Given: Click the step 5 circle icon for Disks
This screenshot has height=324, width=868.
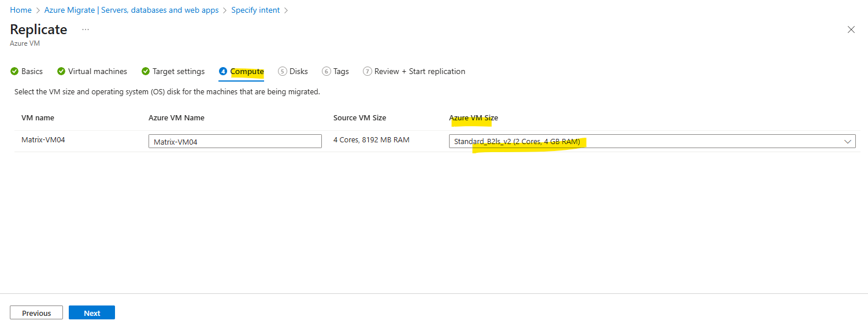Looking at the screenshot, I should click(x=283, y=71).
